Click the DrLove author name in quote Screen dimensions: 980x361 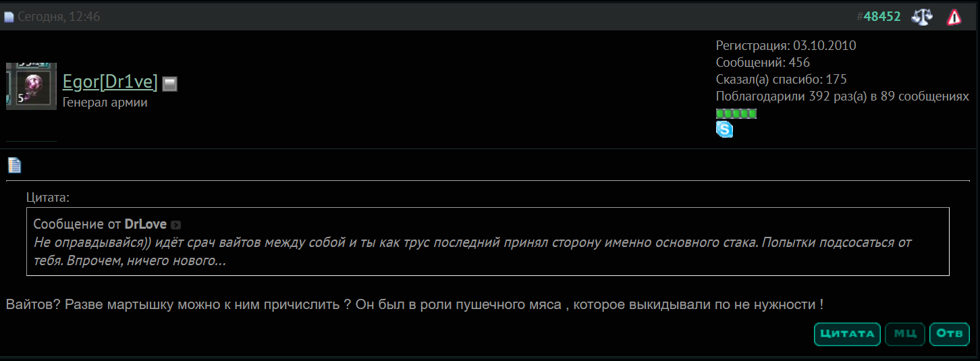[x=146, y=224]
